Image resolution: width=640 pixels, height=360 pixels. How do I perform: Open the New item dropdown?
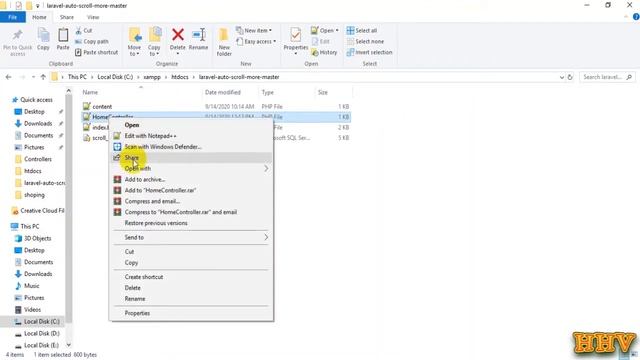254,31
